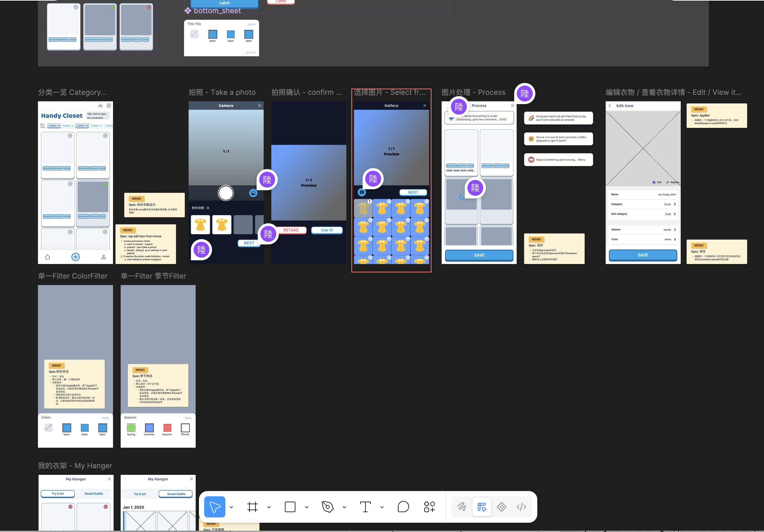Select the Move tool in the toolbar
Screen dimensions: 764x532
(214, 507)
